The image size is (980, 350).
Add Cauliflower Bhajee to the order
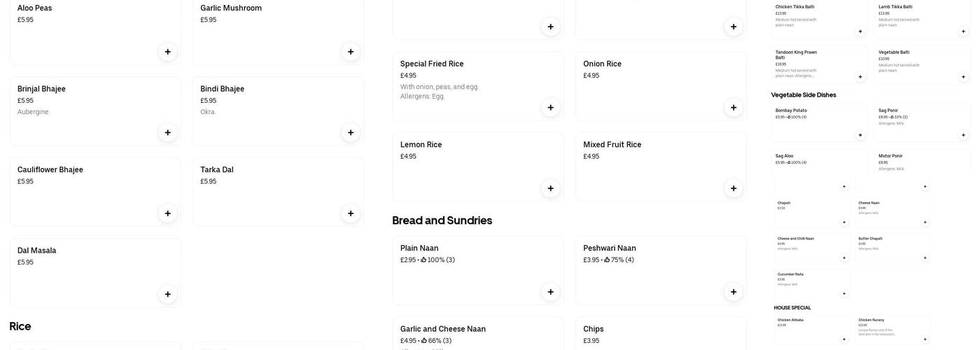167,213
